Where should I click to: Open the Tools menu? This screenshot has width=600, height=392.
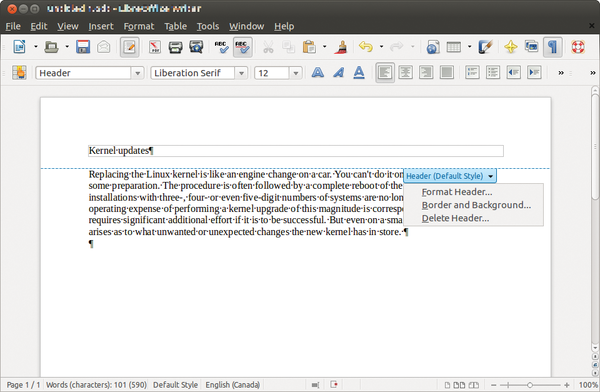(208, 26)
